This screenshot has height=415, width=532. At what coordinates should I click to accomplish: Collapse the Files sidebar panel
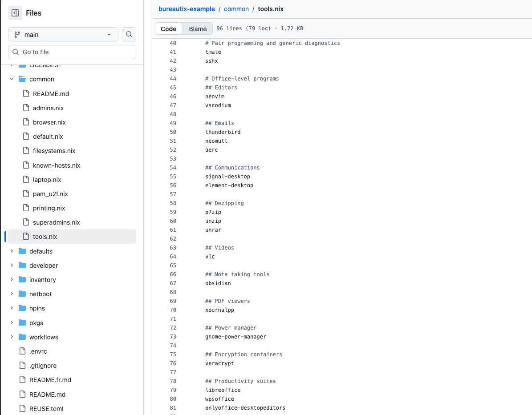[x=16, y=13]
